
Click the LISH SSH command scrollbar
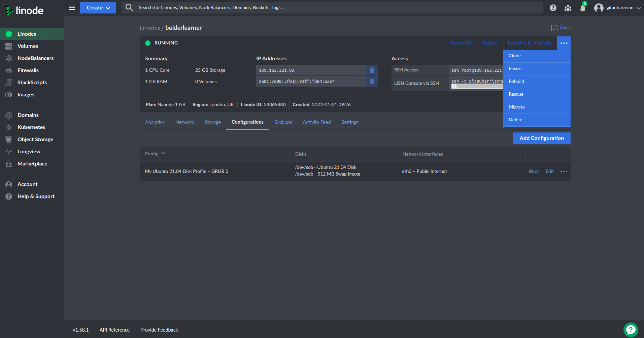[x=477, y=86]
